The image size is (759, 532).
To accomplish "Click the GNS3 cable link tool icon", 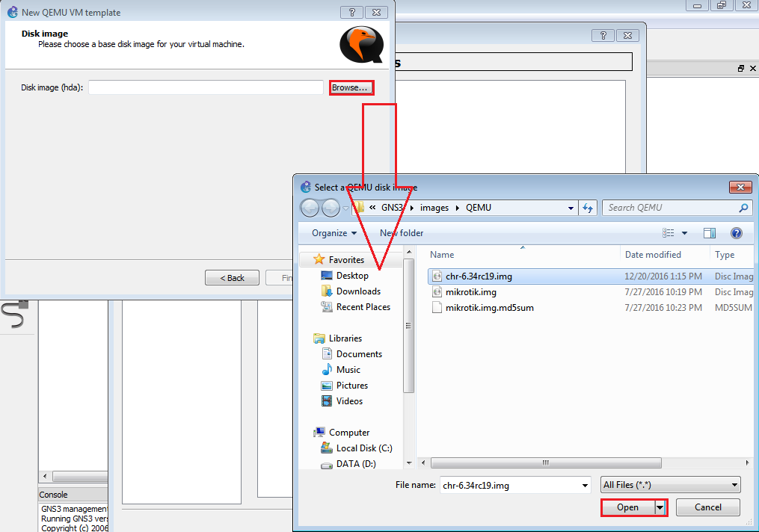I will [14, 315].
